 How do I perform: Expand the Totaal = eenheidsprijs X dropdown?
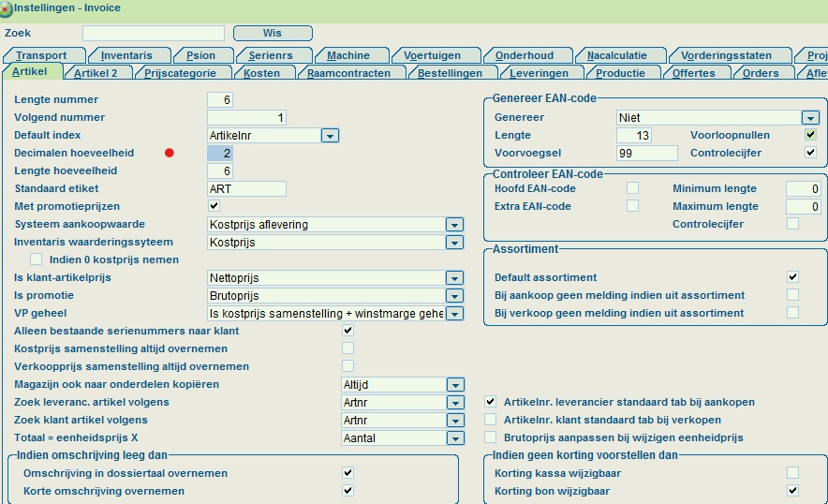click(454, 438)
